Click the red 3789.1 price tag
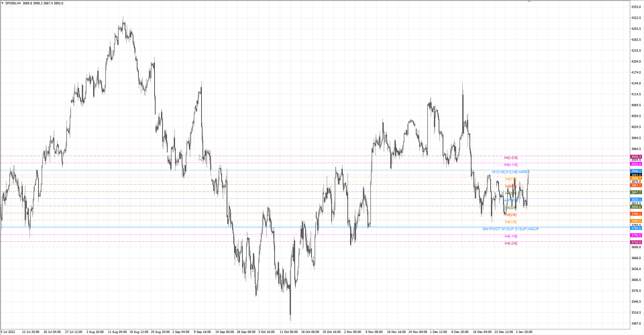Screen dimensions: 644x335 pos(636,214)
